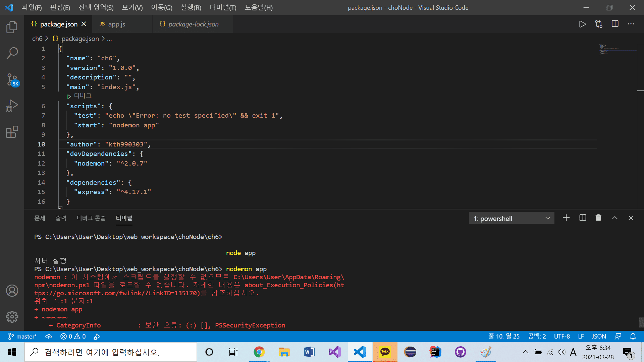Open the 도움말(H) menu
Screen dimensions: 644x362
(x=259, y=7)
